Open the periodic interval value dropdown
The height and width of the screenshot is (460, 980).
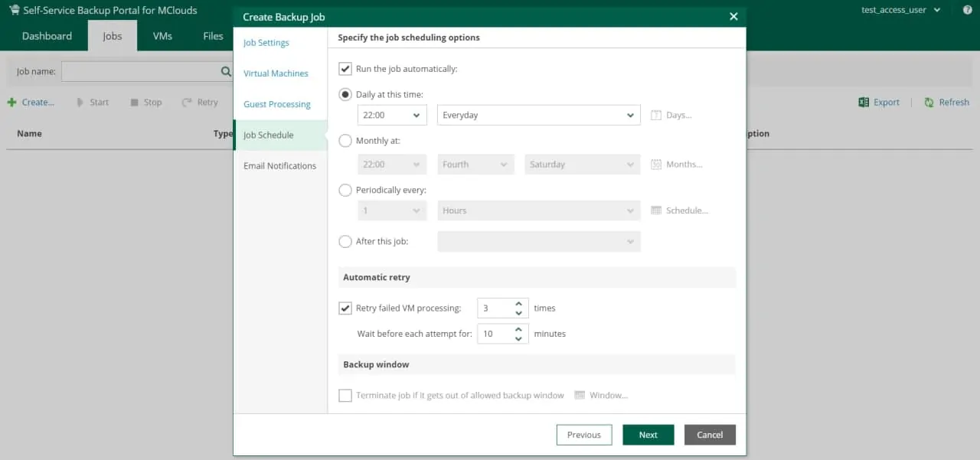click(392, 210)
